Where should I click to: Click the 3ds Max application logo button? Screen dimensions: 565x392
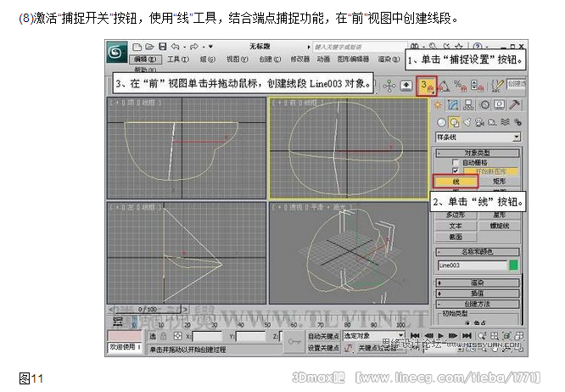[117, 53]
